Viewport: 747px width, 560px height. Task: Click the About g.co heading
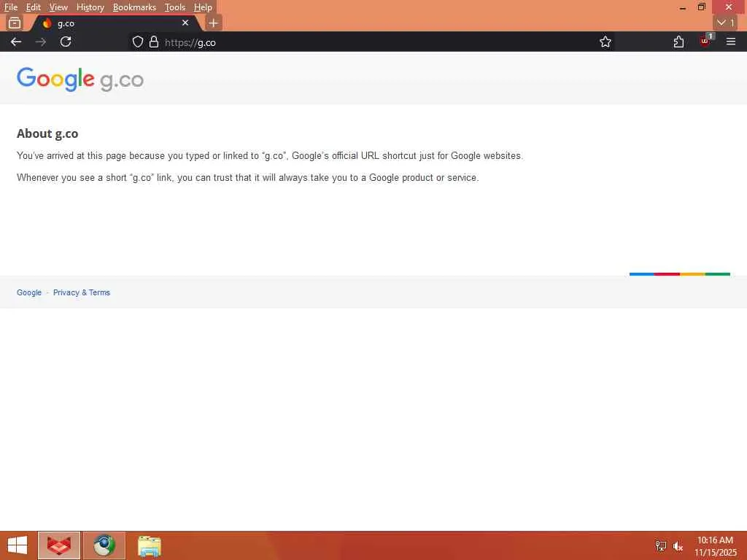(x=47, y=134)
